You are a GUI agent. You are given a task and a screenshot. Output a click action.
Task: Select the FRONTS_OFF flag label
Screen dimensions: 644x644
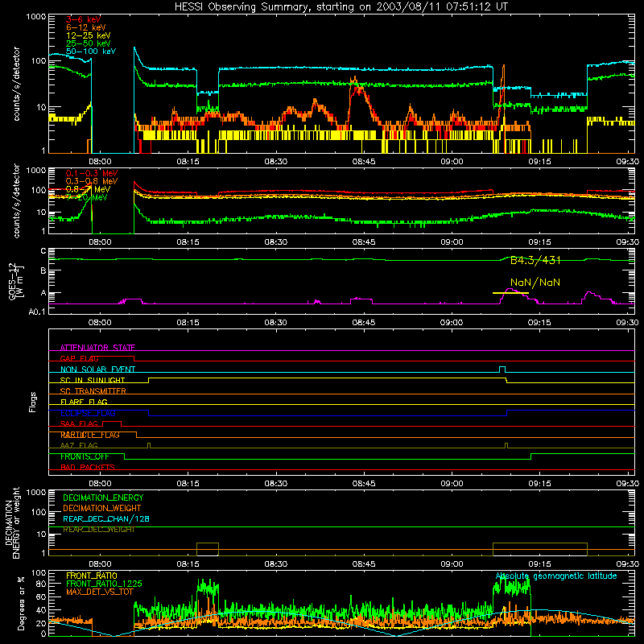pyautogui.click(x=85, y=456)
